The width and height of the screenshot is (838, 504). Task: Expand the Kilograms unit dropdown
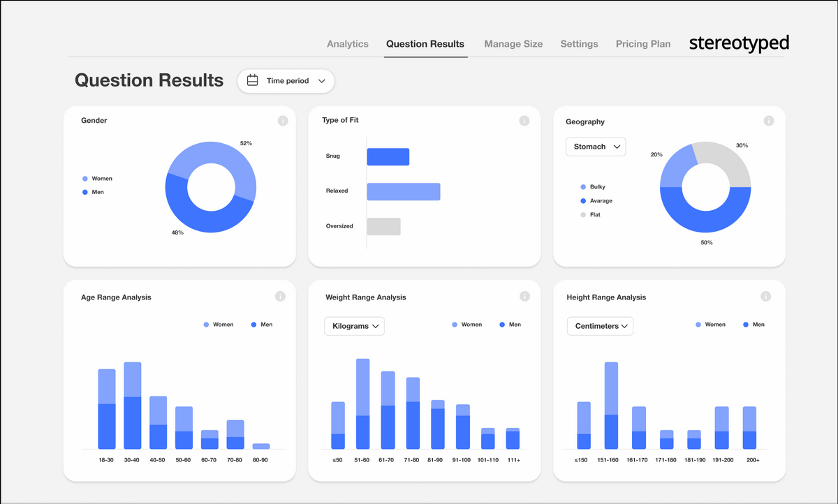pos(354,326)
